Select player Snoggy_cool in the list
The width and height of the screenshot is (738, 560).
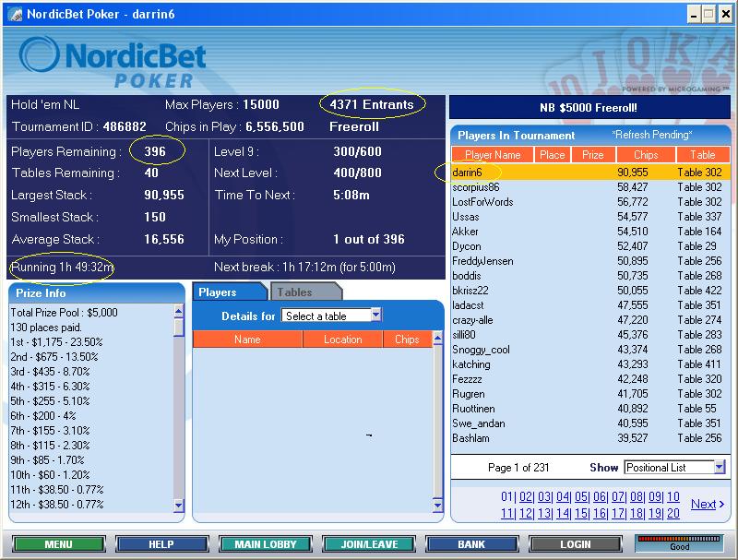pos(590,350)
